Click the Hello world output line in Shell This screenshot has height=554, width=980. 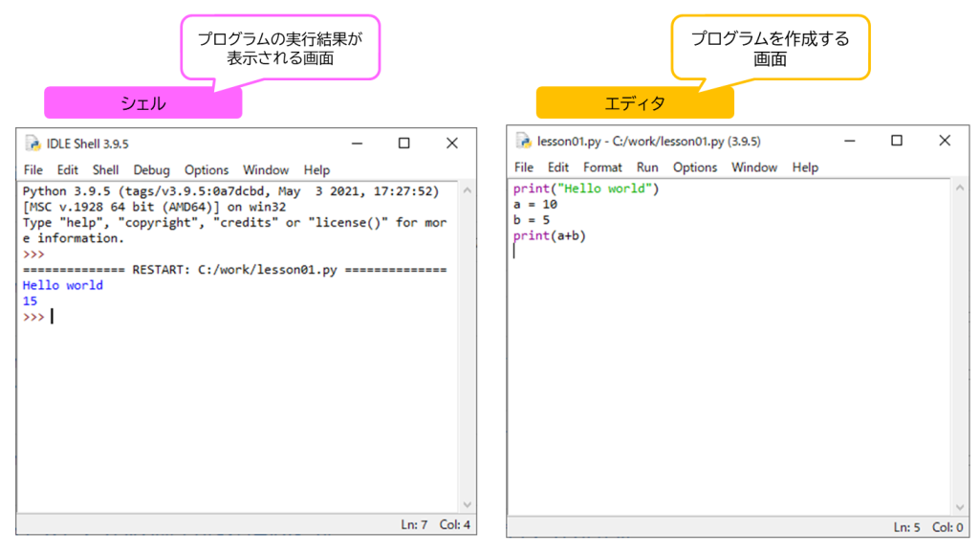point(62,285)
